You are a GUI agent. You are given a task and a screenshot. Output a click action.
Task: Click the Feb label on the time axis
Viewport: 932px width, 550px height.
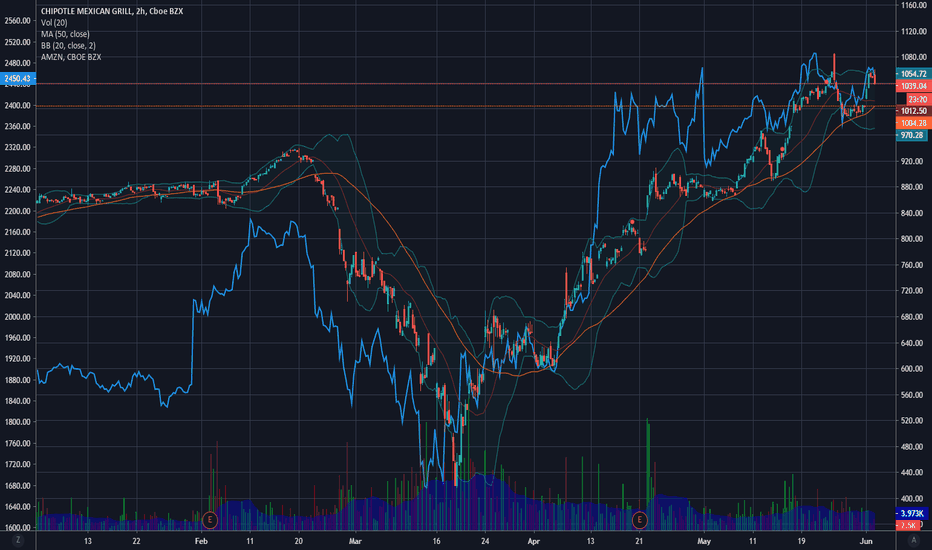pyautogui.click(x=201, y=541)
